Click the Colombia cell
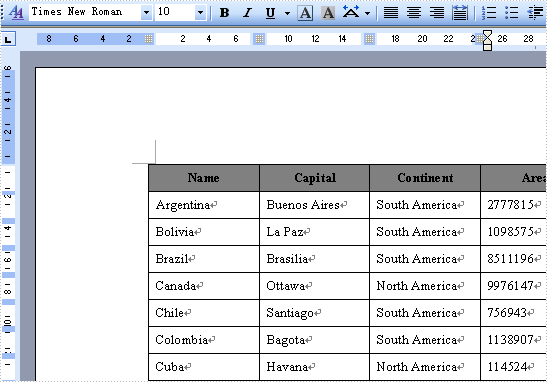The width and height of the screenshot is (547, 382). [204, 340]
